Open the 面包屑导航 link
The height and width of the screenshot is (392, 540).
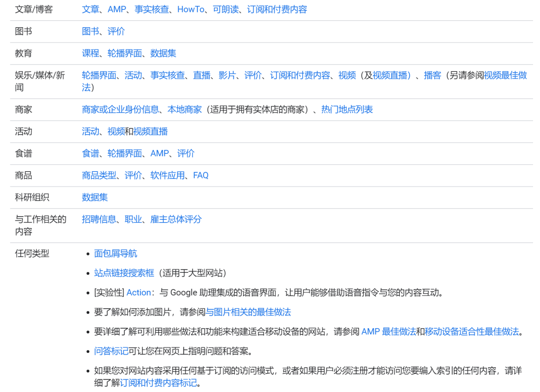tap(116, 253)
